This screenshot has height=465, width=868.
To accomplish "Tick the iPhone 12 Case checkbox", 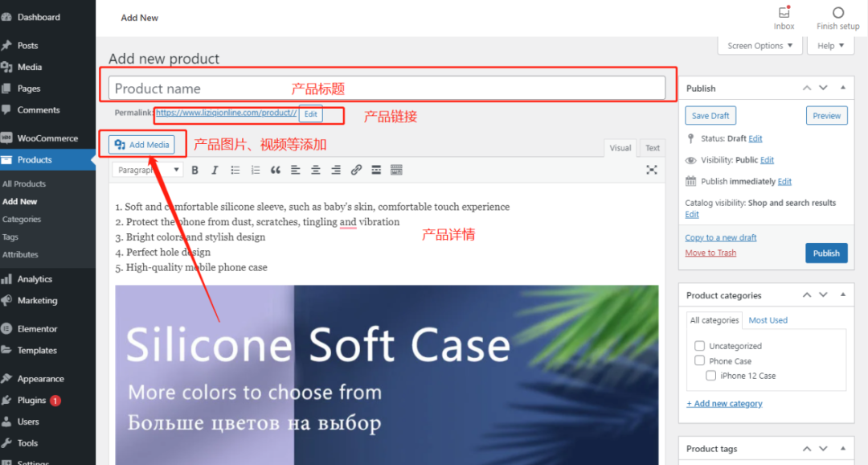I will click(710, 376).
